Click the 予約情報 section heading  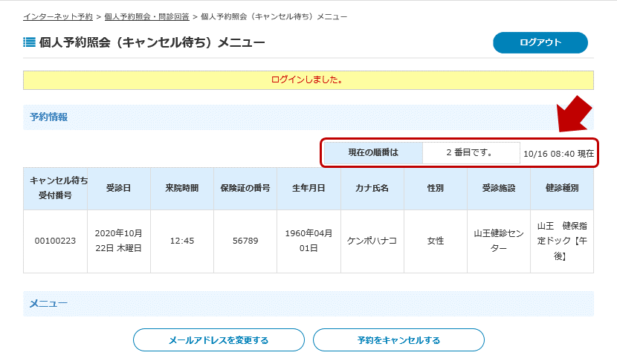pos(49,117)
